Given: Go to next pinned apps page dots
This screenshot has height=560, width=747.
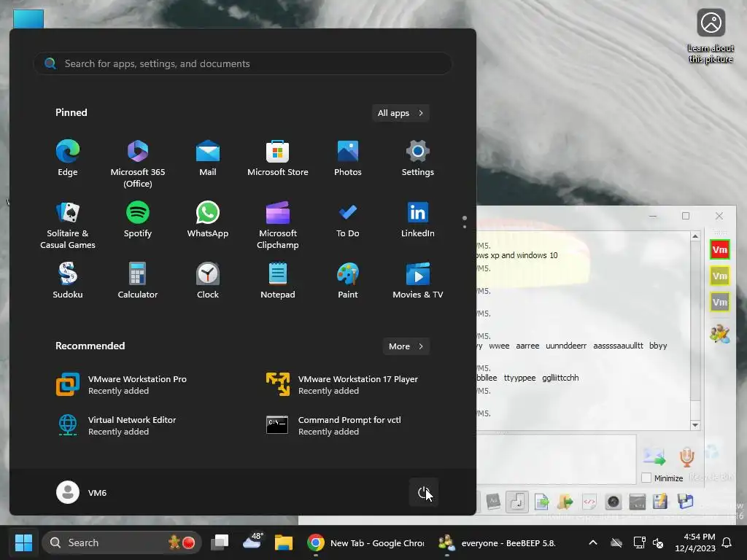Looking at the screenshot, I should pyautogui.click(x=465, y=222).
